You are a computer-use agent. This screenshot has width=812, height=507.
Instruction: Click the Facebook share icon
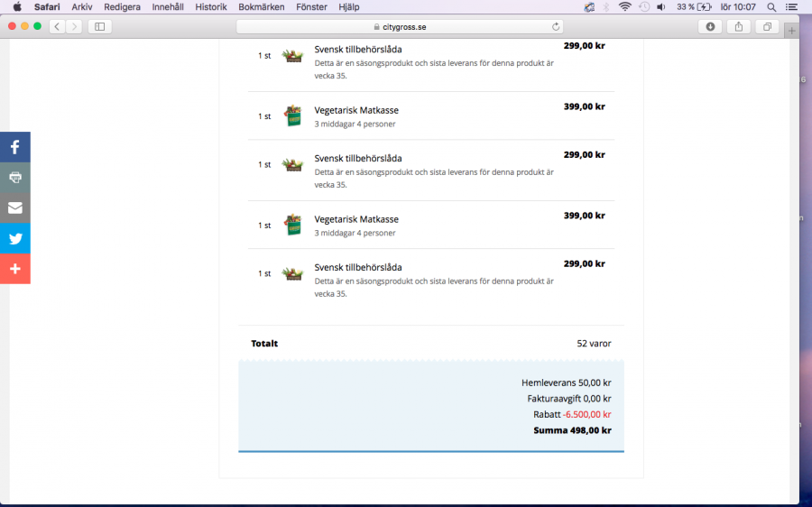(15, 147)
